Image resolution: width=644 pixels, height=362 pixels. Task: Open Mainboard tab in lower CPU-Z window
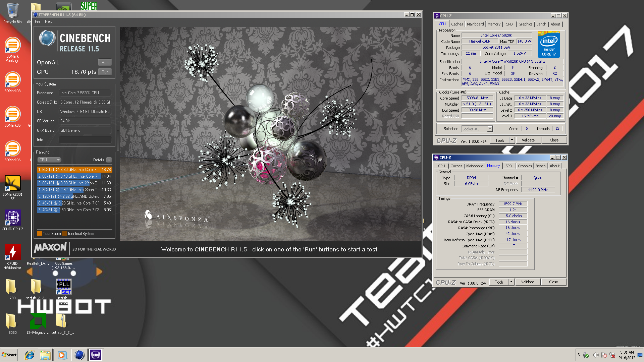475,166
